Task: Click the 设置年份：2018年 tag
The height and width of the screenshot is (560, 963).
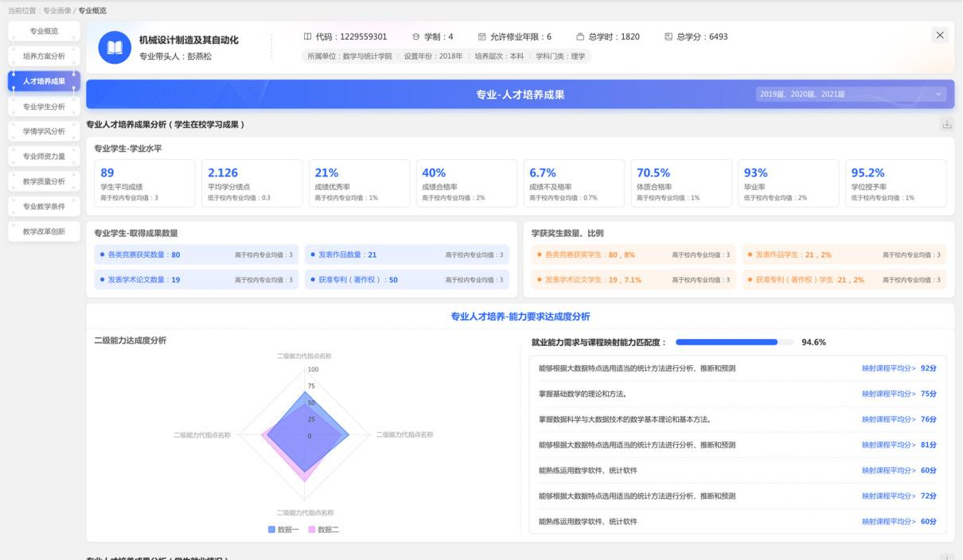Action: coord(433,56)
